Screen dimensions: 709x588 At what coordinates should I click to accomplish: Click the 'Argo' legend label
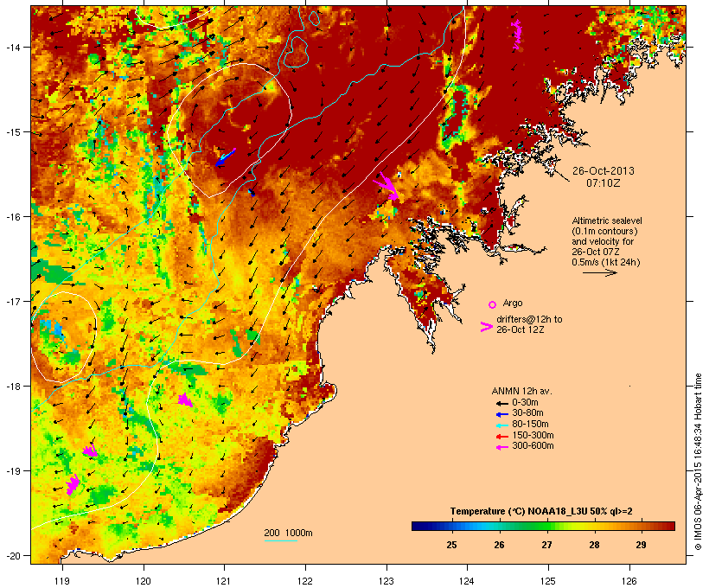tap(513, 303)
